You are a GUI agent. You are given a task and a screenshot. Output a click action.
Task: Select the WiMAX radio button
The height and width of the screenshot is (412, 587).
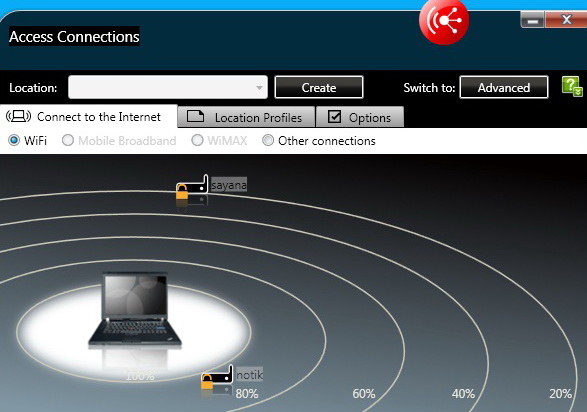[x=197, y=140]
